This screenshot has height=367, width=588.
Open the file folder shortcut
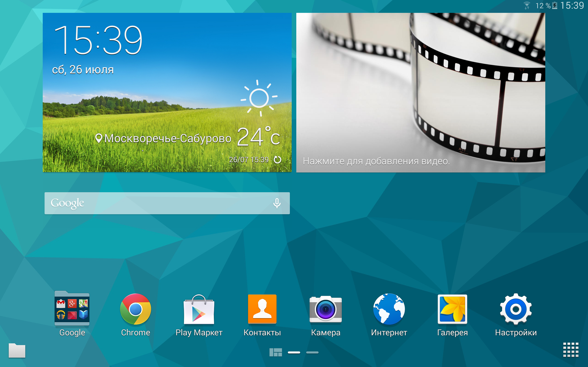click(x=17, y=350)
